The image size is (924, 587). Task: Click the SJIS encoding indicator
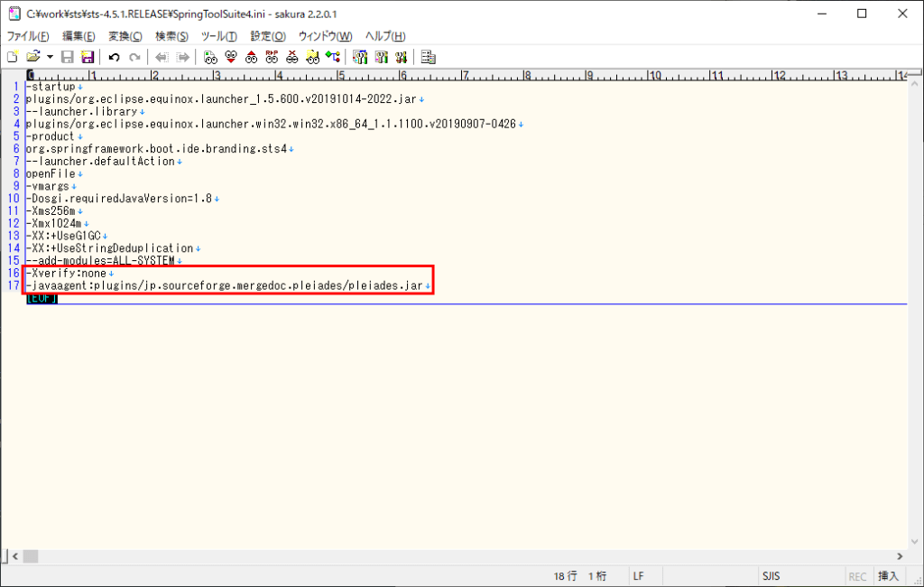tap(773, 575)
